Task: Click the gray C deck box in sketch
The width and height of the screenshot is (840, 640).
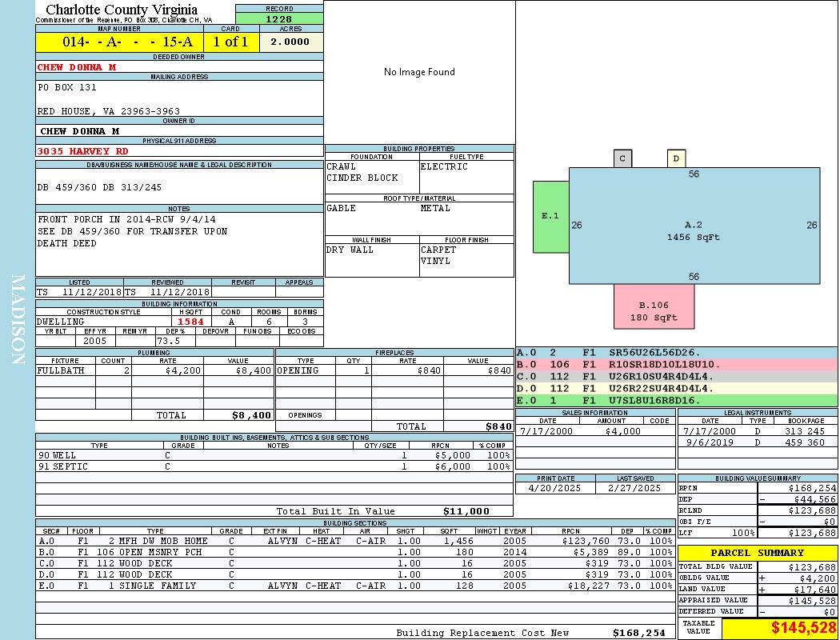Action: coord(622,158)
